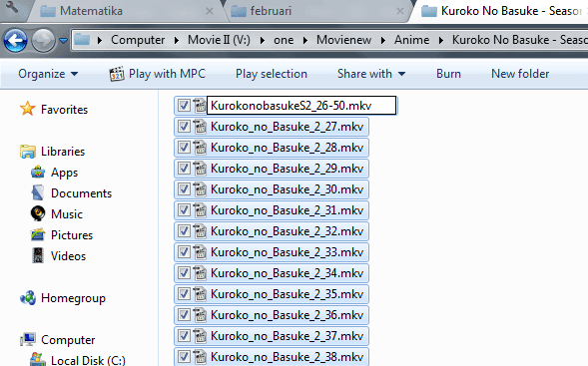Click the Apps library icon
Viewport: 588px width, 366px height.
click(38, 173)
